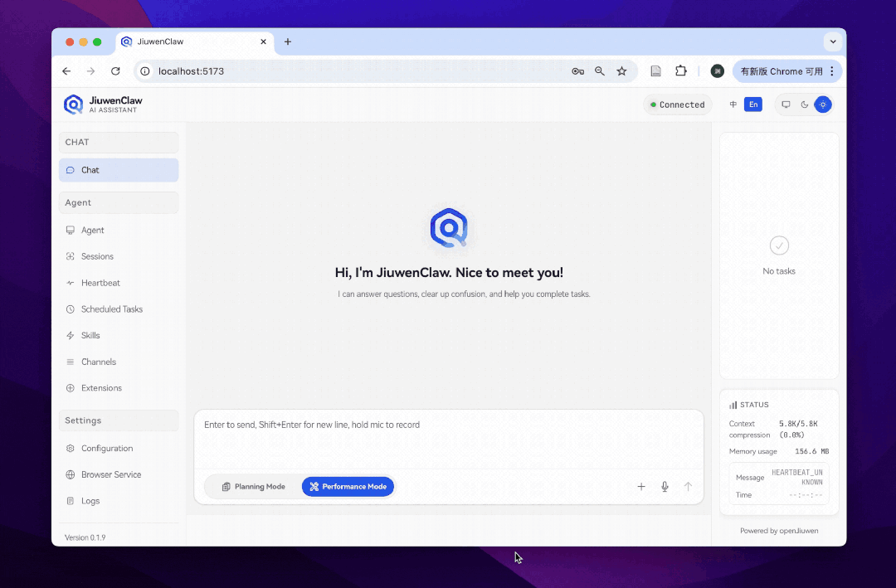This screenshot has width=896, height=588.
Task: Click the HEARTBEAT_UNKNOWN message value
Action: click(797, 477)
